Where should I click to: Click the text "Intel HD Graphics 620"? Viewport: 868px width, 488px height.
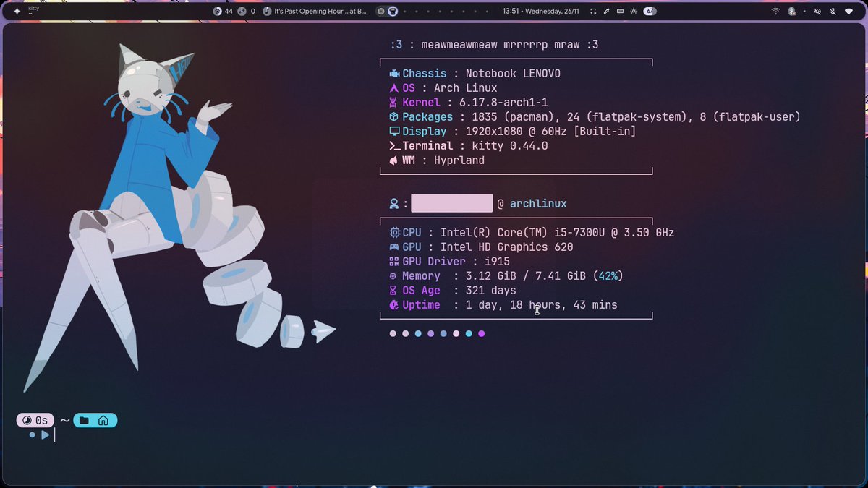(506, 247)
